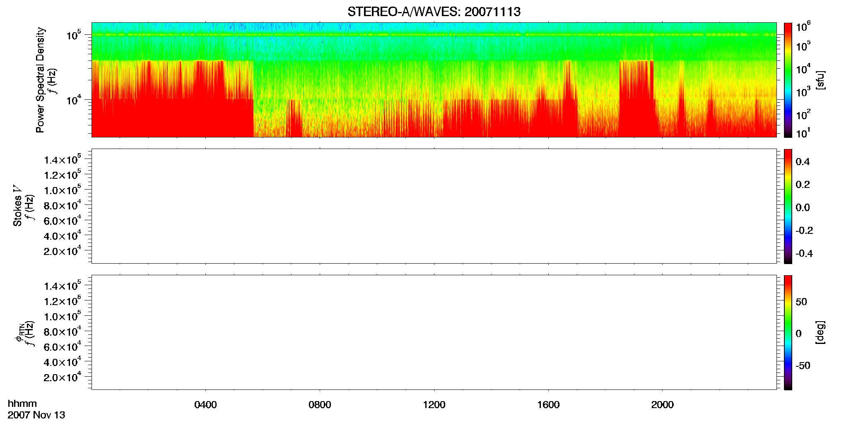Click the power spectral density spectrogram panel
The height and width of the screenshot is (447, 868).
point(434,80)
